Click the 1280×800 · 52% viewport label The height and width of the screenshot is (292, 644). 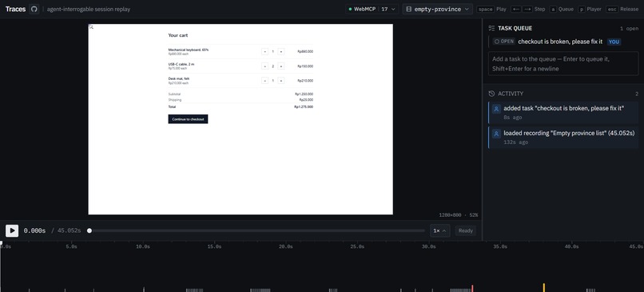click(x=459, y=215)
